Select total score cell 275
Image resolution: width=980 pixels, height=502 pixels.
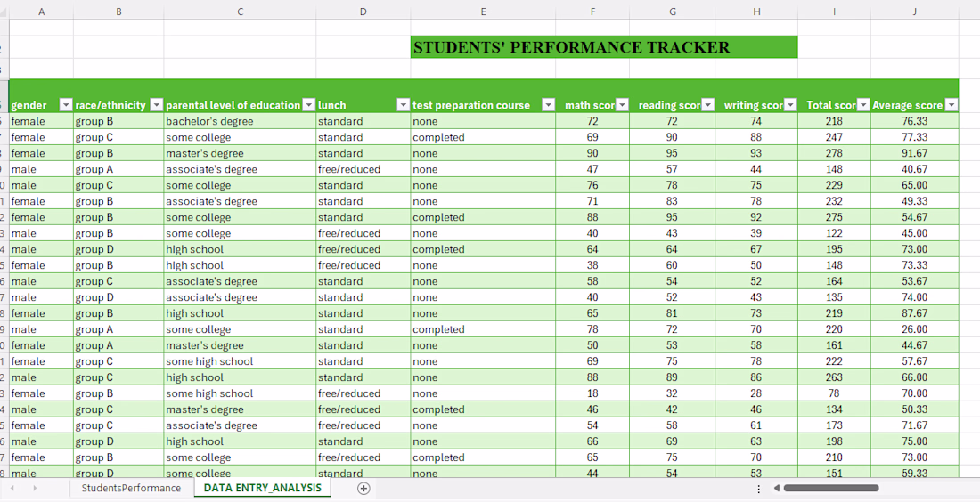[x=834, y=217]
